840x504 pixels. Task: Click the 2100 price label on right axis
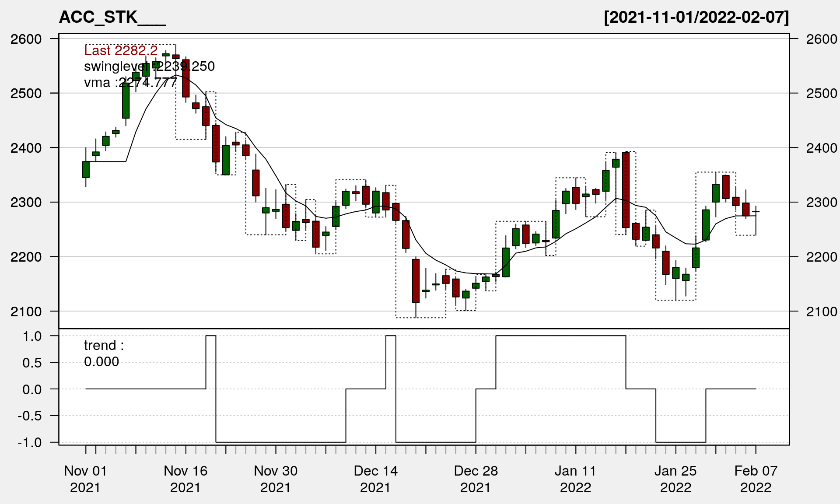tap(821, 311)
